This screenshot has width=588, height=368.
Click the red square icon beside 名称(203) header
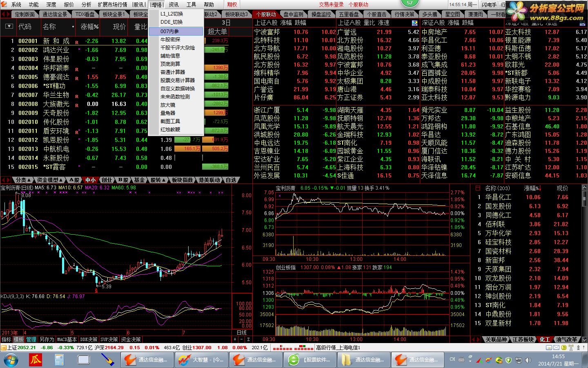[x=477, y=188]
